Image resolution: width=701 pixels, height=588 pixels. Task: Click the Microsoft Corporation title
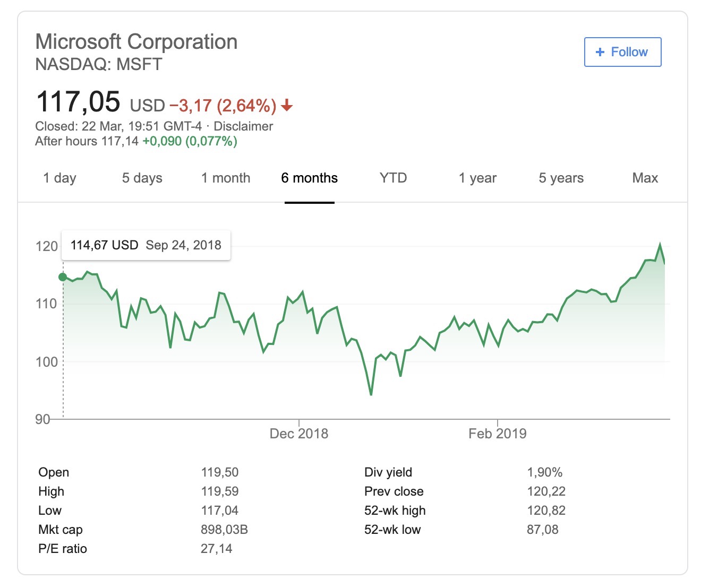(136, 42)
